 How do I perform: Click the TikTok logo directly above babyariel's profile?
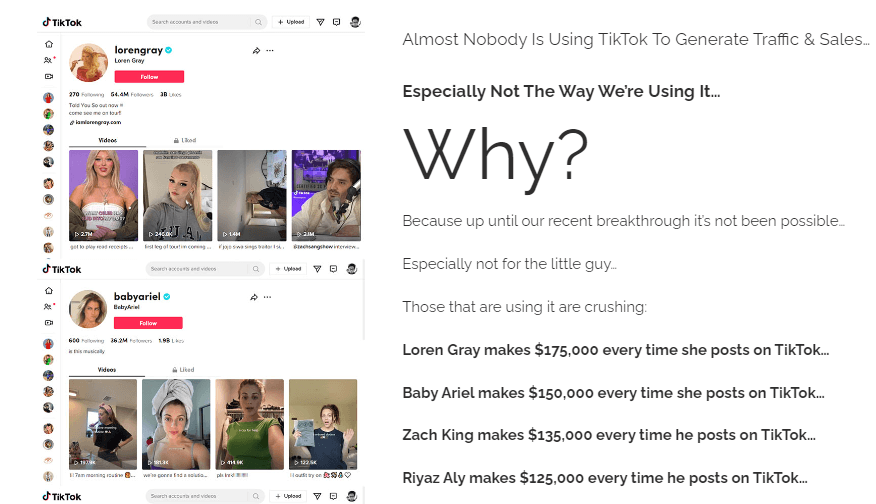62,269
